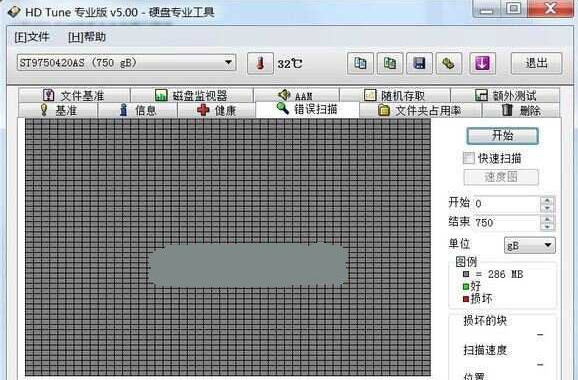This screenshot has width=578, height=380.
Task: Click the purple download arrow icon
Action: pos(483,63)
